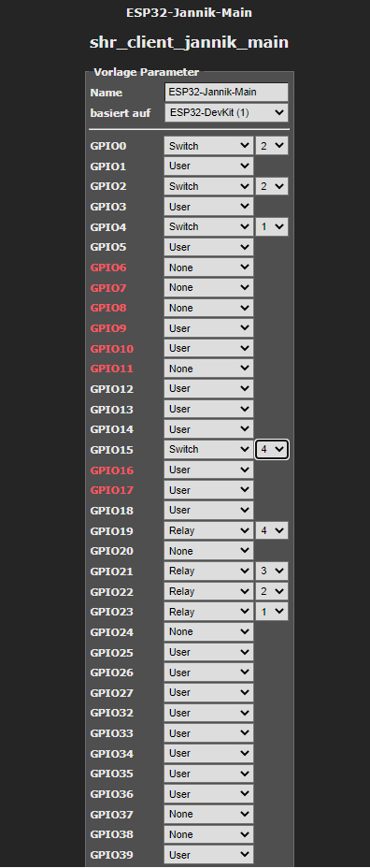Click the 'ESP32-Jannik-Main' page title
Image resolution: width=370 pixels, height=868 pixels.
coord(189,12)
